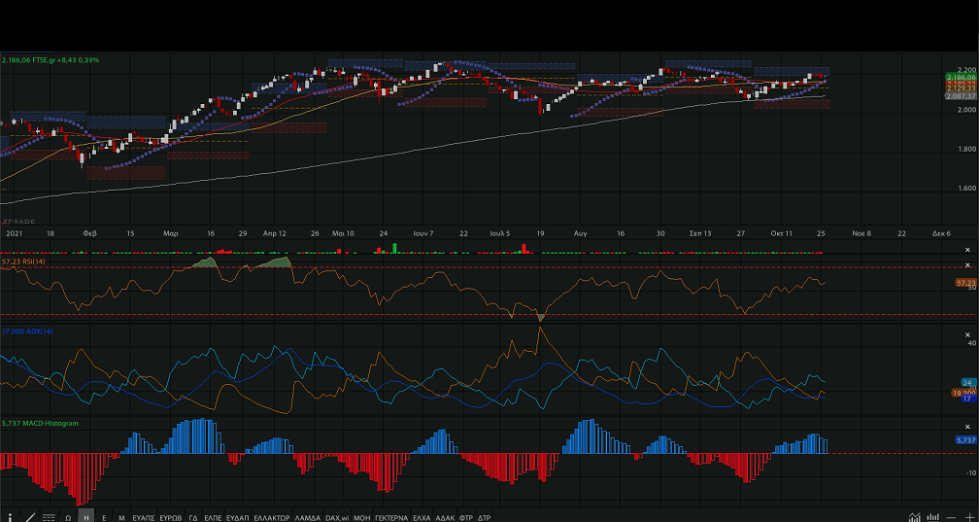Click the green 2.186,06 price label on axis
Screen dimensions: 980x522
pos(960,77)
